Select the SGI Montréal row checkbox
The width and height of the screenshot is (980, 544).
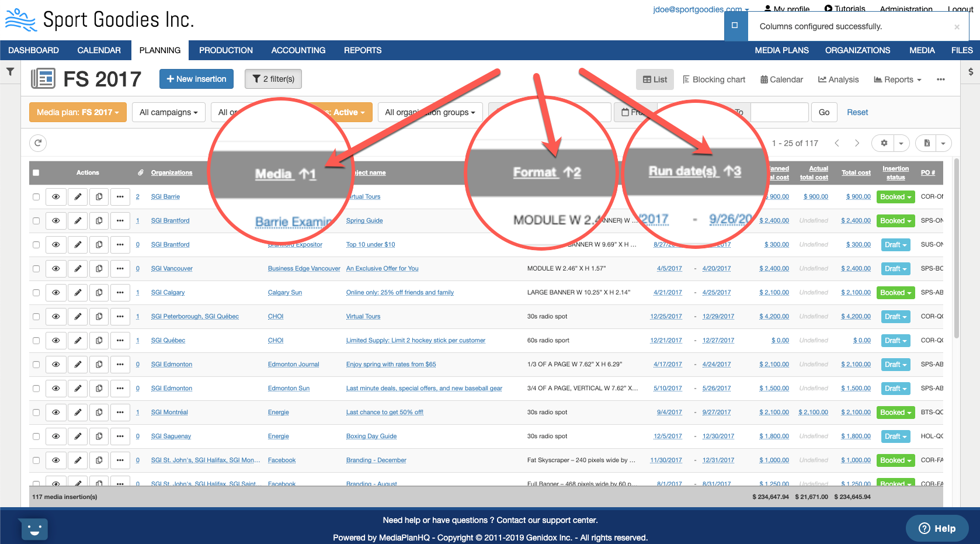click(x=36, y=413)
